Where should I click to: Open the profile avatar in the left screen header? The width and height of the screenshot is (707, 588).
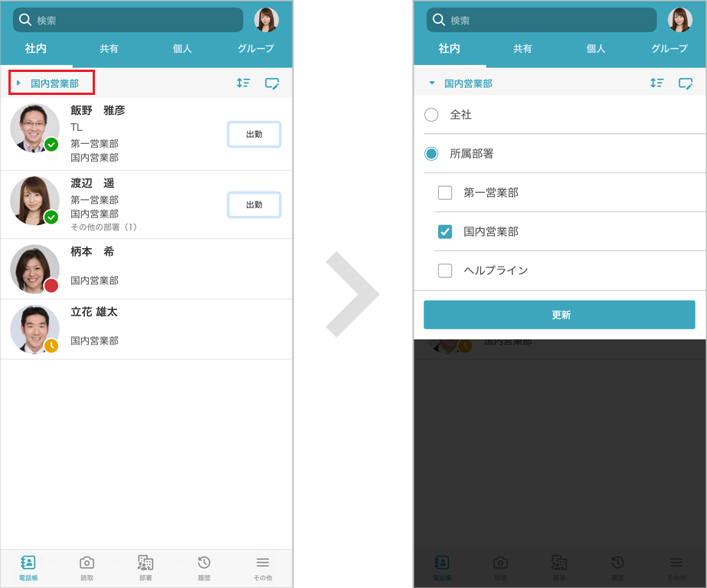point(267,20)
